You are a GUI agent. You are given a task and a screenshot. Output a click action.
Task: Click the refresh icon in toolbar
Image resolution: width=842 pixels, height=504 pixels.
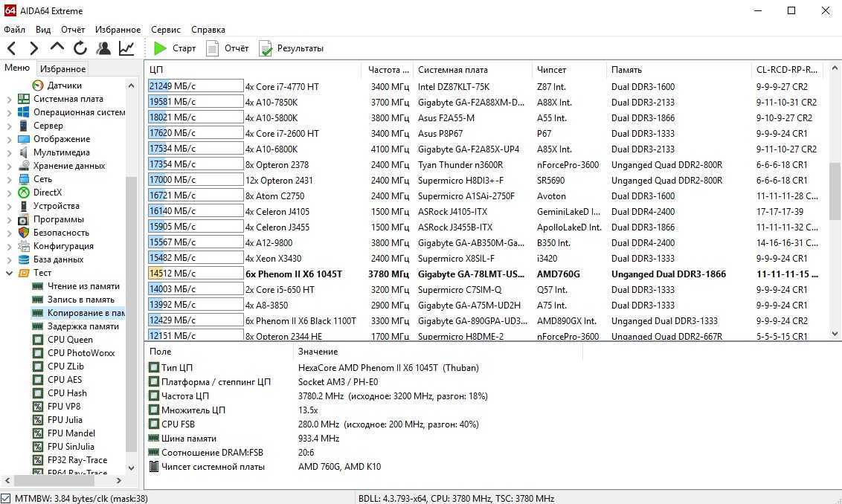[x=80, y=48]
